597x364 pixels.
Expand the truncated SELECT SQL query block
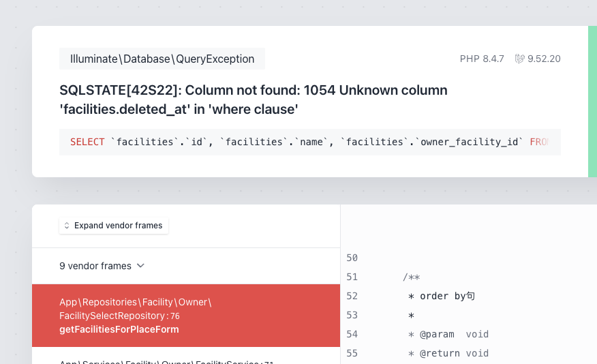(309, 142)
